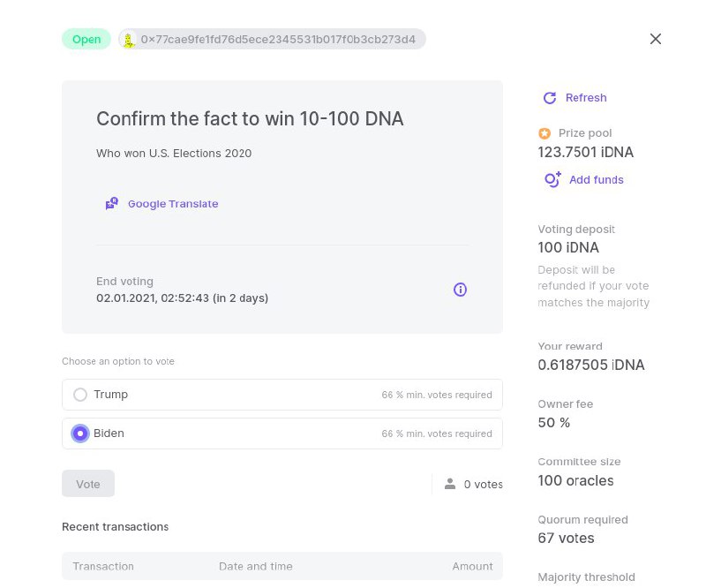The width and height of the screenshot is (706, 588).
Task: Click the contract address 0x77cae9fe pill
Action: (272, 39)
